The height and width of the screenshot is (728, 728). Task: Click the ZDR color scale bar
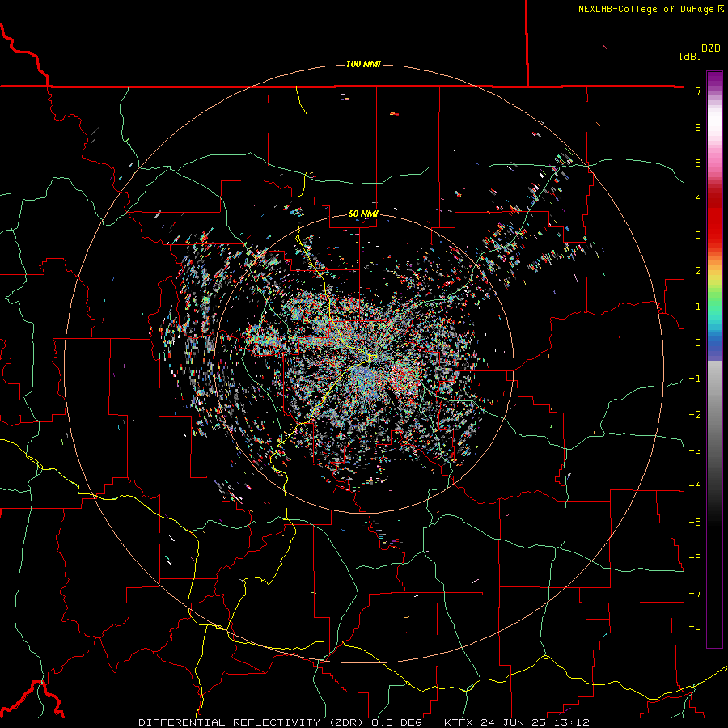(714, 359)
